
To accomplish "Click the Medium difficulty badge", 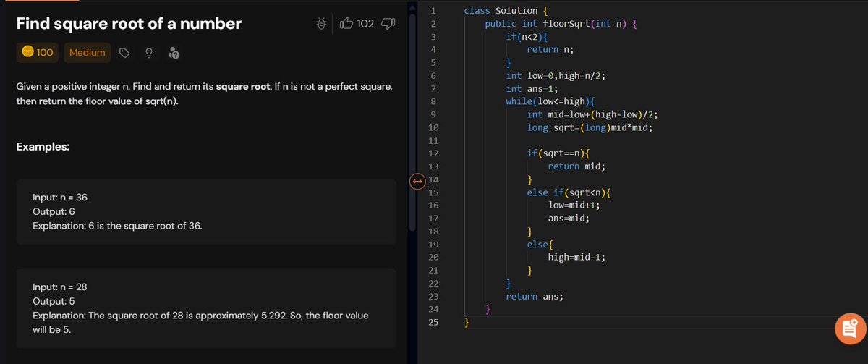I will [x=88, y=52].
